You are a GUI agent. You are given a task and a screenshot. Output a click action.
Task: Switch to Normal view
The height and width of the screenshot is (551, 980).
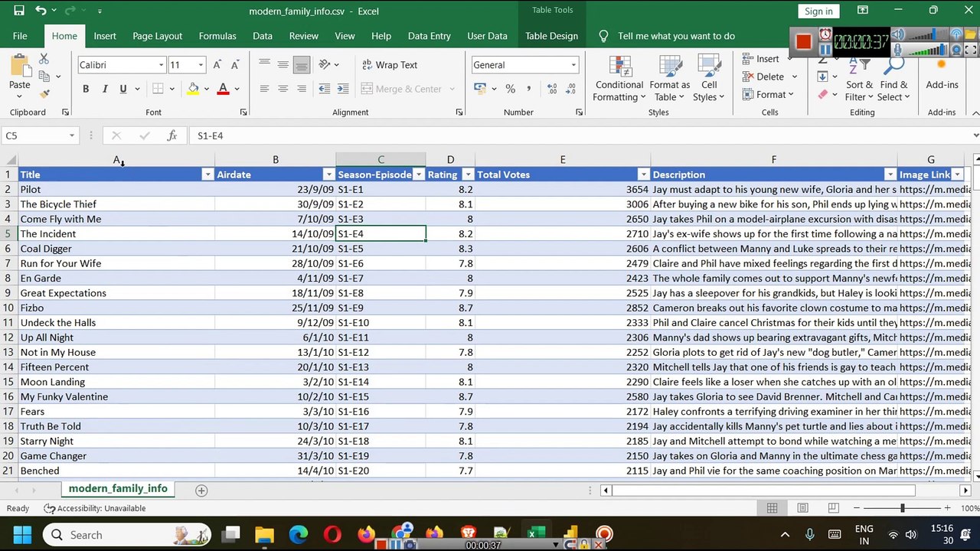click(x=772, y=508)
